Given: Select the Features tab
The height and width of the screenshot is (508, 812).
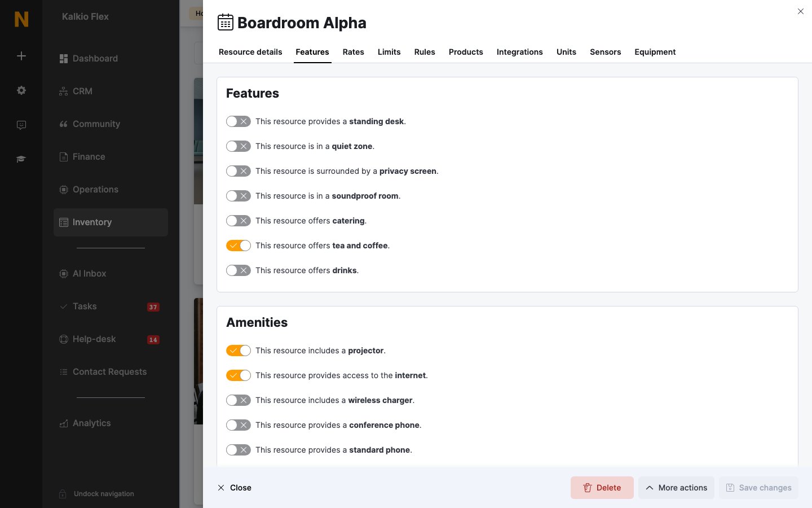Looking at the screenshot, I should pyautogui.click(x=312, y=52).
